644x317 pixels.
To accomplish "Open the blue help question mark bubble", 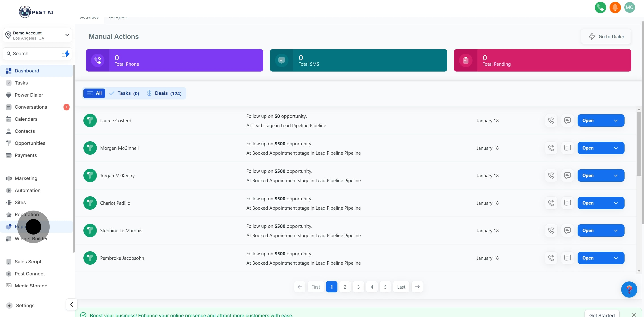I will (629, 289).
